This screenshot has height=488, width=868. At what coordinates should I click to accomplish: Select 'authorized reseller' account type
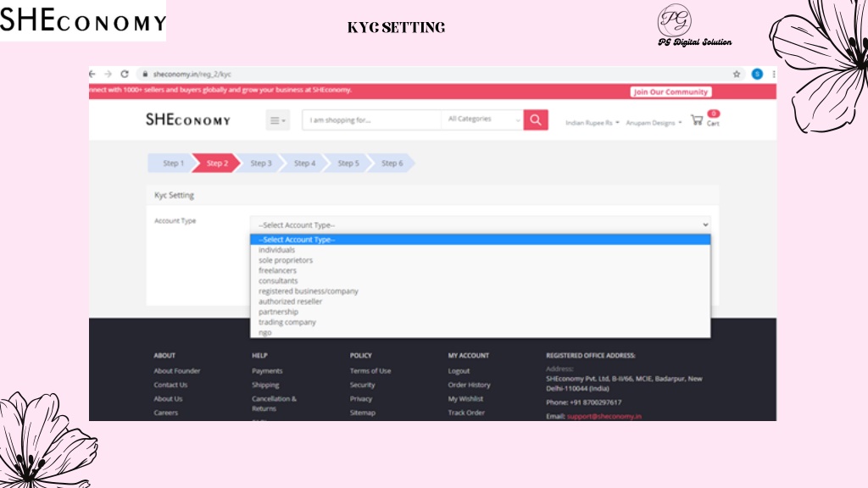pyautogui.click(x=480, y=302)
